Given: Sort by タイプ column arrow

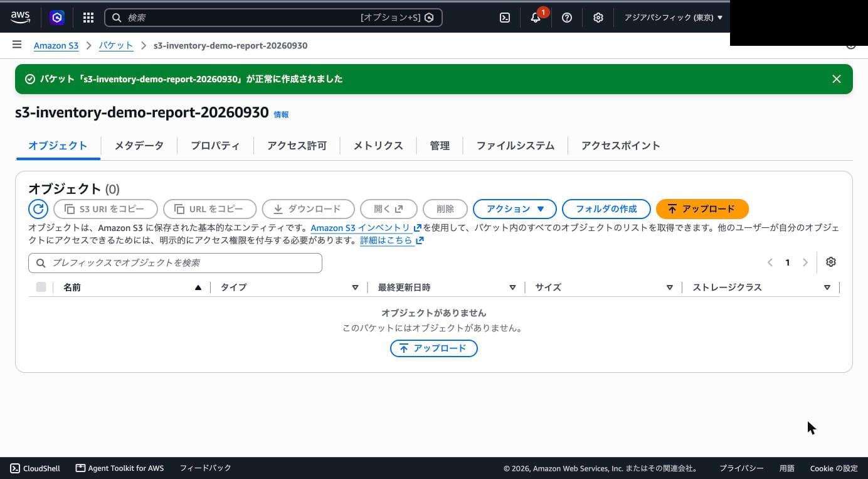Looking at the screenshot, I should tap(355, 288).
